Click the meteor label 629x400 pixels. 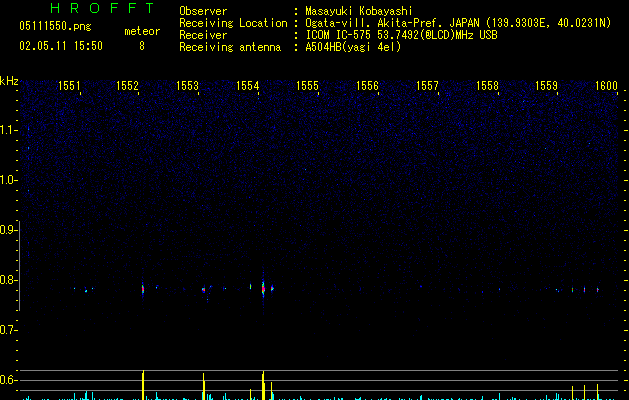pyautogui.click(x=142, y=31)
